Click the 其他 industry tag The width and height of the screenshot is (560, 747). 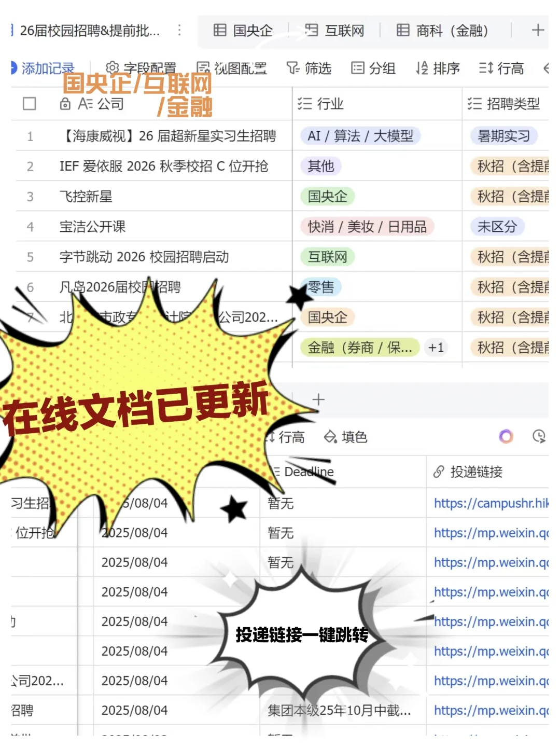click(x=321, y=166)
